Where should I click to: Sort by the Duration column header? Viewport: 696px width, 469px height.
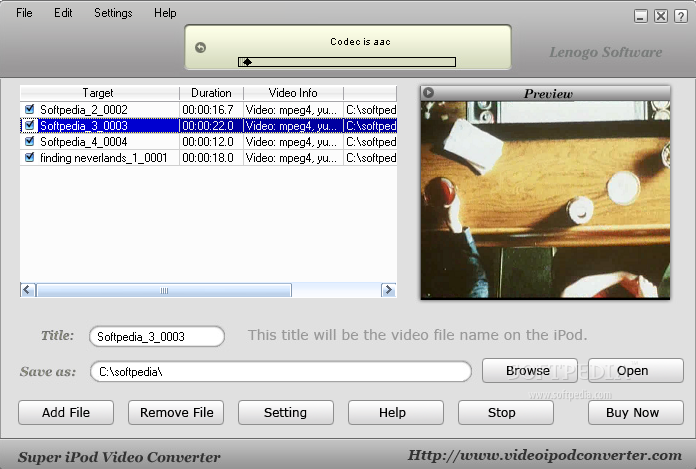(x=211, y=93)
